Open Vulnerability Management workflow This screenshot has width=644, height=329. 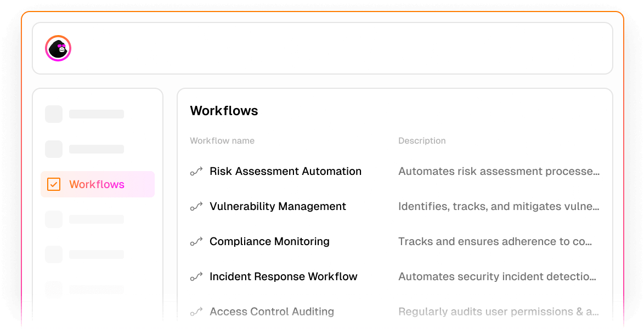[x=278, y=206]
